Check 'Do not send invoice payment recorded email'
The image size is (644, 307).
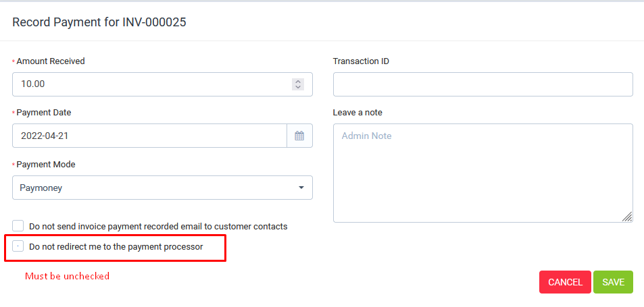click(x=18, y=226)
